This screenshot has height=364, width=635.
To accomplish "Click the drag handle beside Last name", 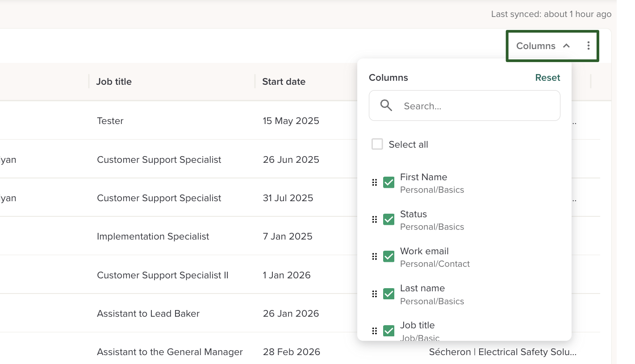I will click(375, 294).
